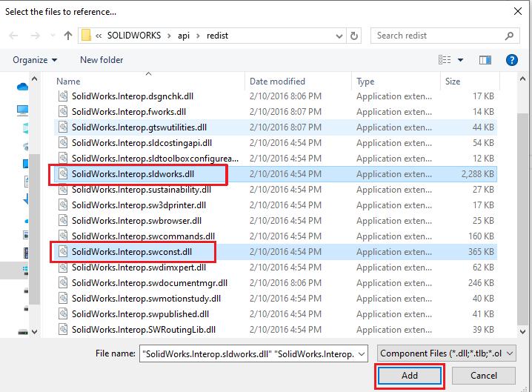Select SolidWorks.Interop.swconst.dll file
Image resolution: width=532 pixels, height=392 pixels.
[276, 252]
